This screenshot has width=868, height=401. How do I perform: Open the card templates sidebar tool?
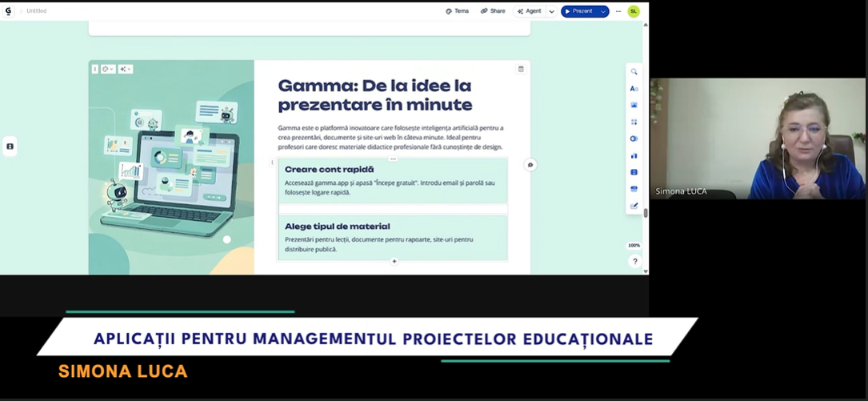point(634,189)
